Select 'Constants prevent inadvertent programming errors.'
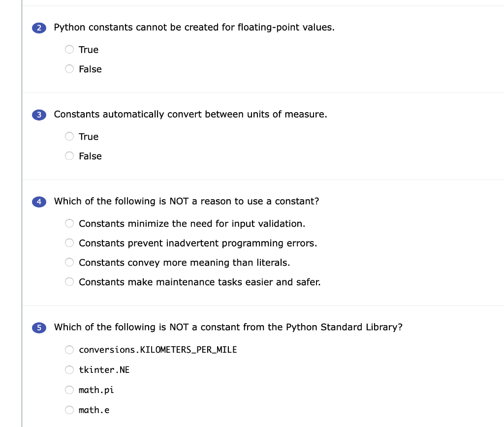The width and height of the screenshot is (504, 427). click(x=69, y=243)
